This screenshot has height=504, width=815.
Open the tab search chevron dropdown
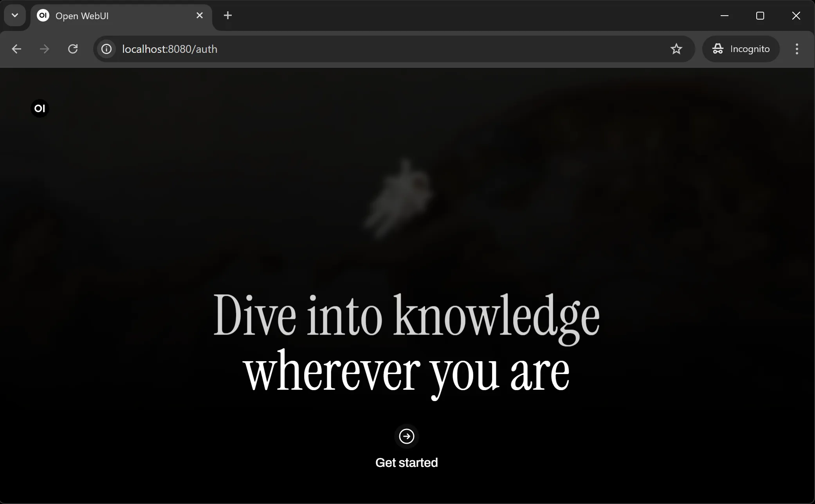14,15
